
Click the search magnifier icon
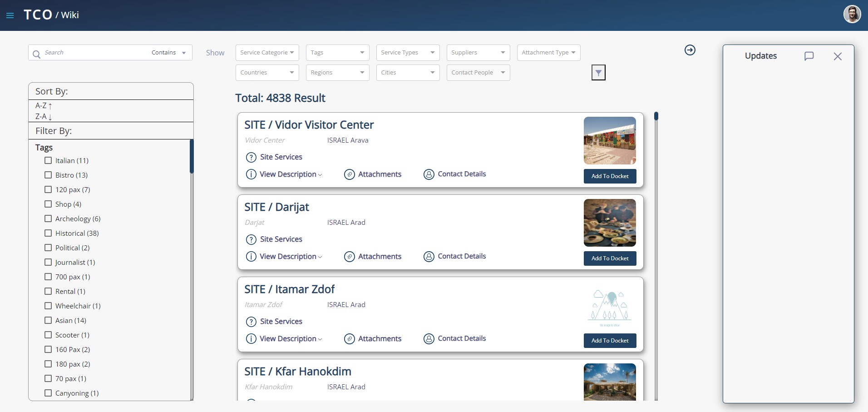[36, 54]
